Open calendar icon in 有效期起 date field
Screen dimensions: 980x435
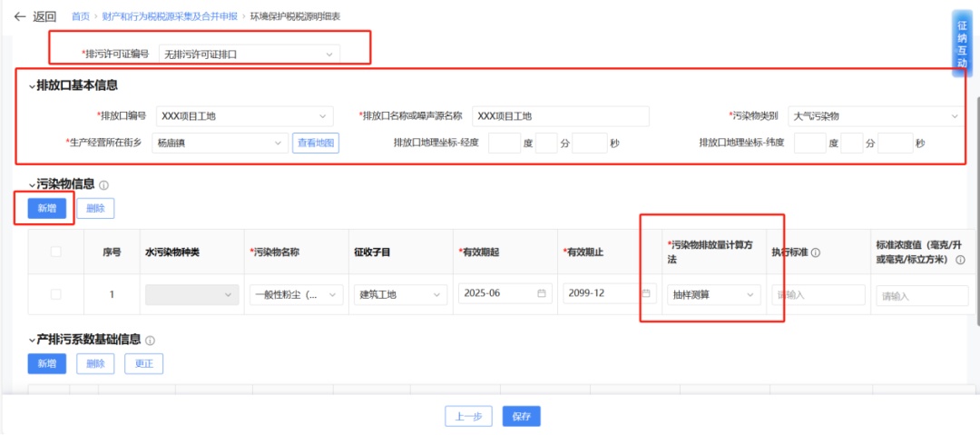coord(542,294)
